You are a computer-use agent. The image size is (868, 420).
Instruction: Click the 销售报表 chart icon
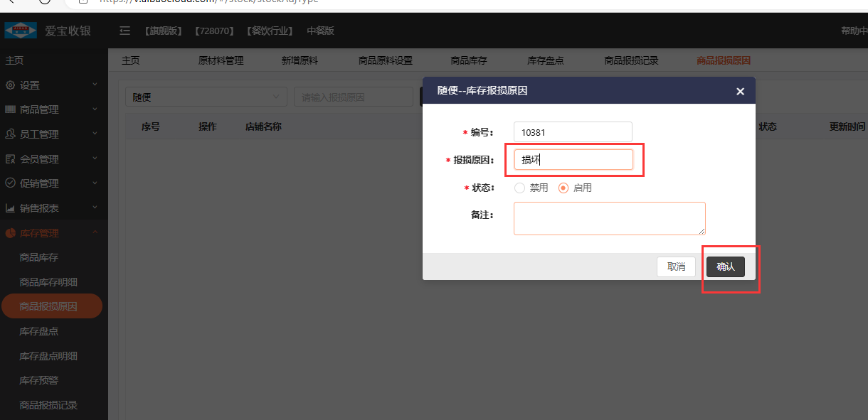(10, 208)
